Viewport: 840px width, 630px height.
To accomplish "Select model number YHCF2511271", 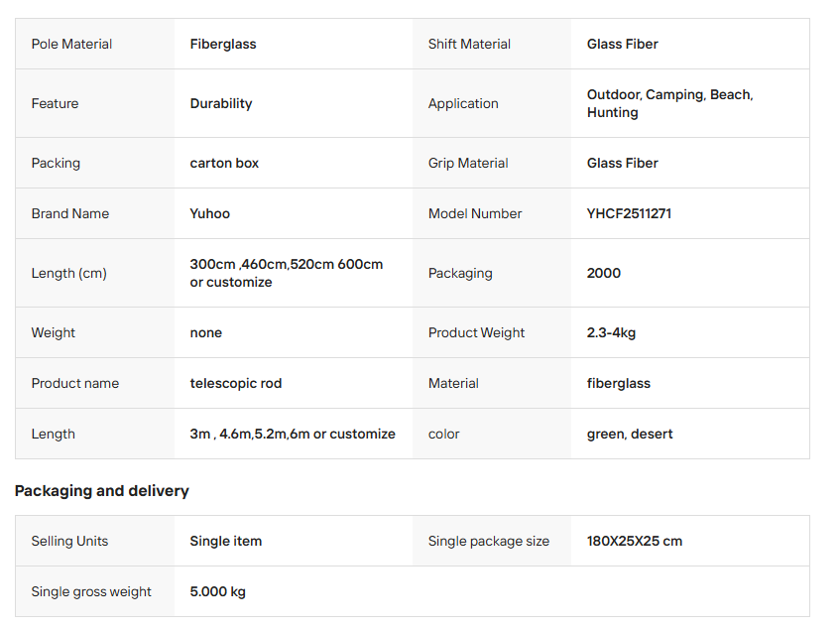I will (x=629, y=213).
